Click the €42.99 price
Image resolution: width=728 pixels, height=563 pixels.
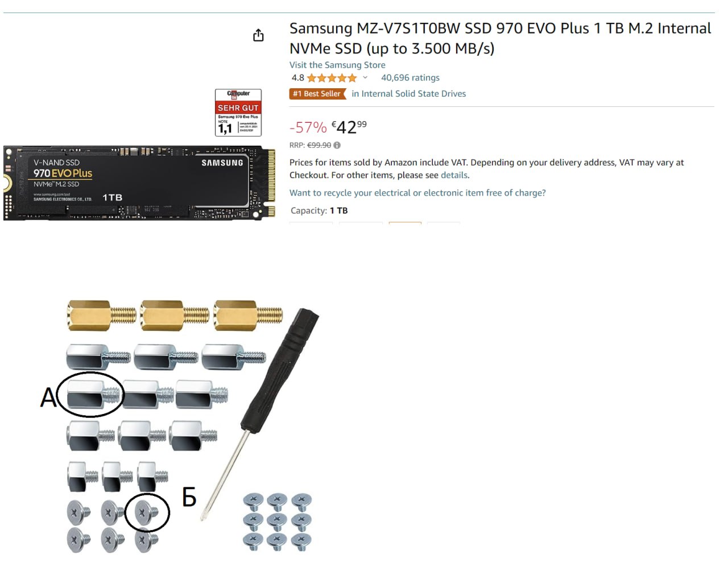(x=349, y=127)
